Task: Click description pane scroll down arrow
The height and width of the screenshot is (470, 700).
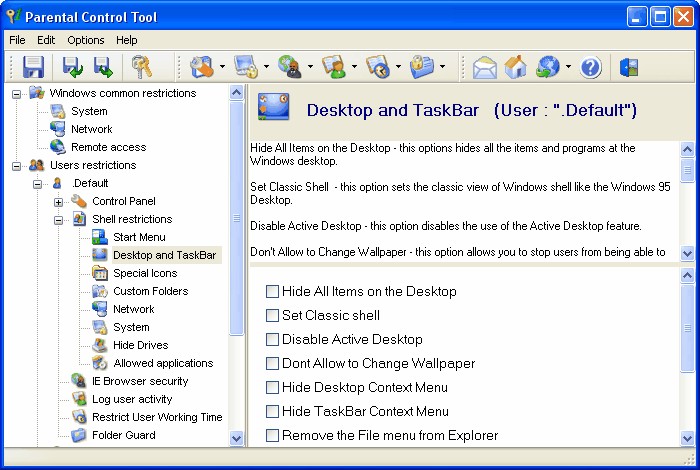Action: pyautogui.click(x=687, y=254)
